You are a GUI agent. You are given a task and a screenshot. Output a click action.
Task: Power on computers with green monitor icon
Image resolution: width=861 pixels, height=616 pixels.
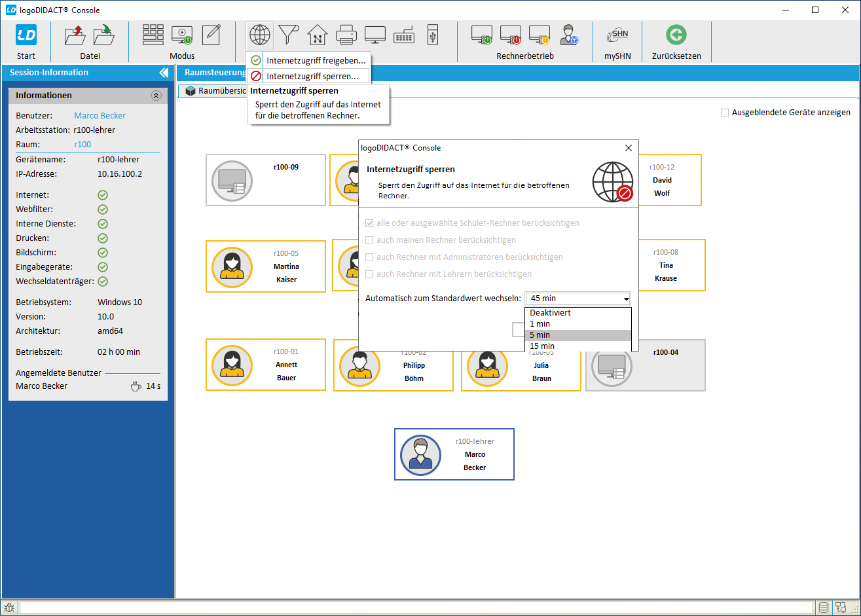482,34
